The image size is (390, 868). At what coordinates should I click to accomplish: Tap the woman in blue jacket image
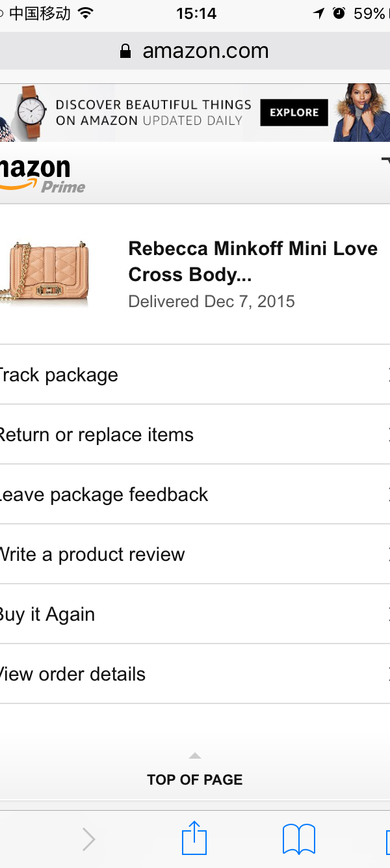click(361, 113)
